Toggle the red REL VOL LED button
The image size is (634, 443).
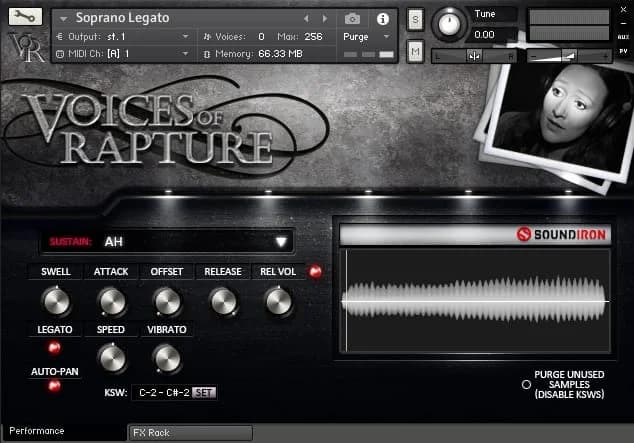(315, 272)
